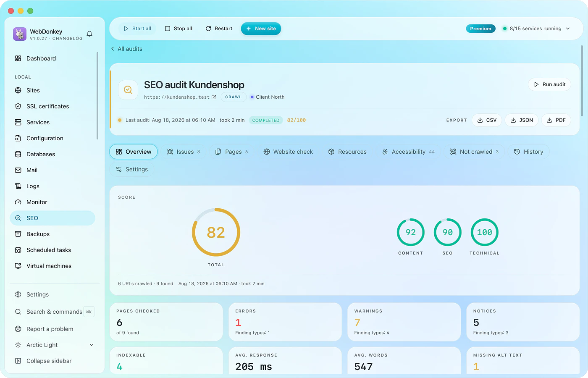588x378 pixels.
Task: Expand the services running dropdown
Action: coord(537,29)
